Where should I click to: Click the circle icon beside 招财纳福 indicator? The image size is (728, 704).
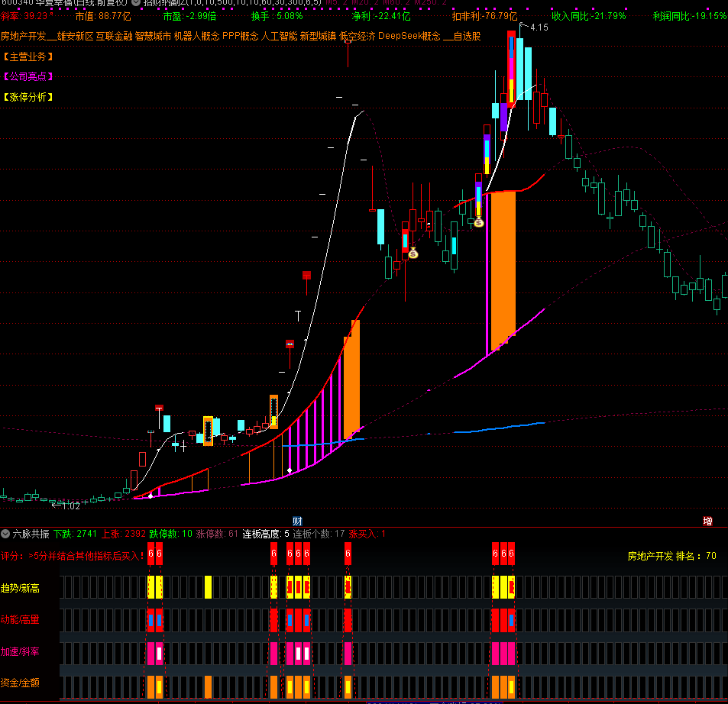pyautogui.click(x=138, y=3)
